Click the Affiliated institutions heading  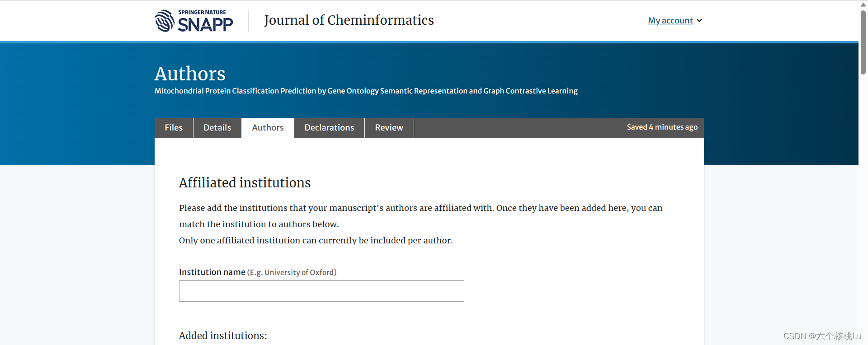[x=245, y=183]
